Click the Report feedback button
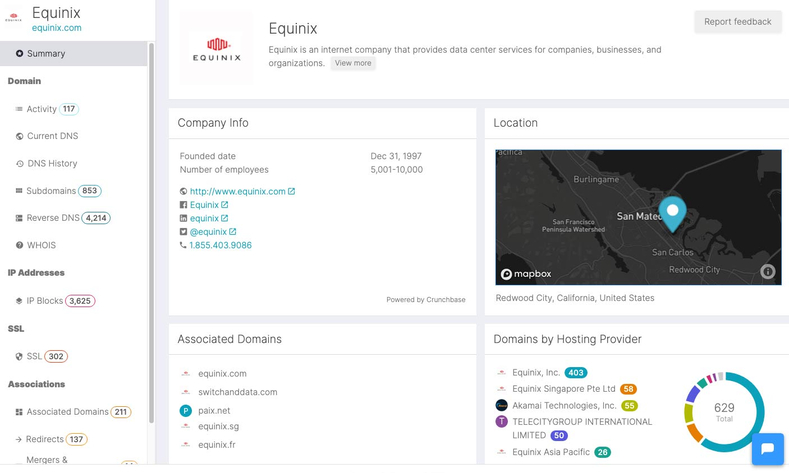The image size is (789, 473). click(738, 22)
